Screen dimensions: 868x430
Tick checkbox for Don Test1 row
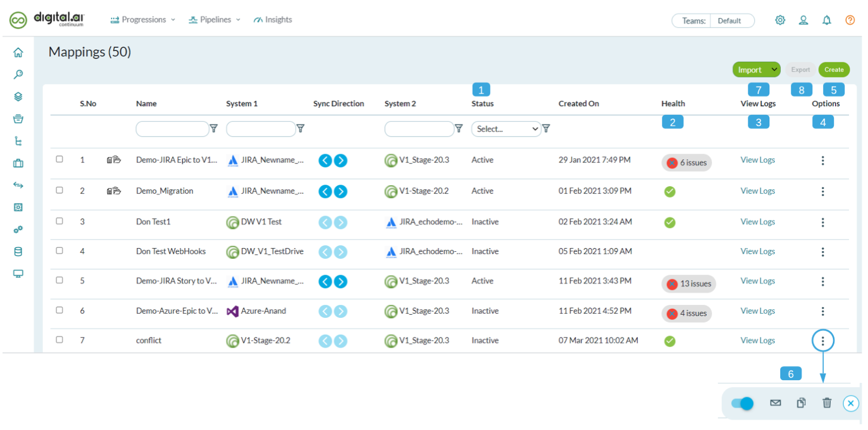click(60, 221)
